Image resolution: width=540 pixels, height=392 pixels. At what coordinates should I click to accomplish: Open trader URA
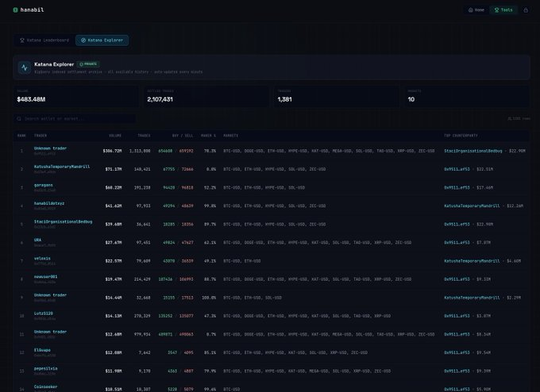point(37,240)
